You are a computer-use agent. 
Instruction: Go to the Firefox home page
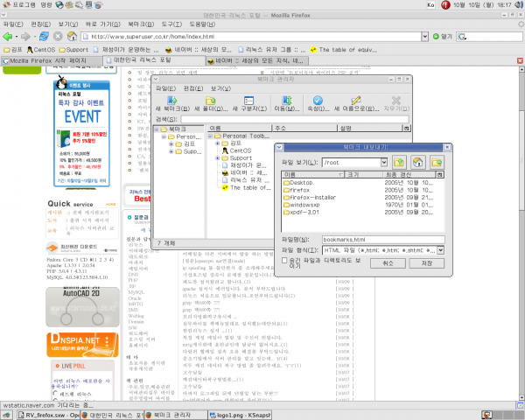click(x=72, y=36)
